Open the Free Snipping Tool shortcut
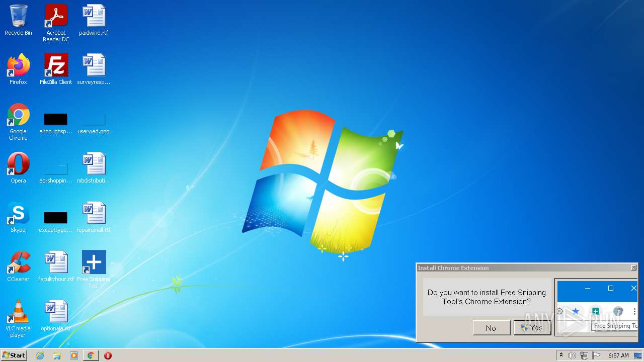This screenshot has height=362, width=644. click(94, 269)
